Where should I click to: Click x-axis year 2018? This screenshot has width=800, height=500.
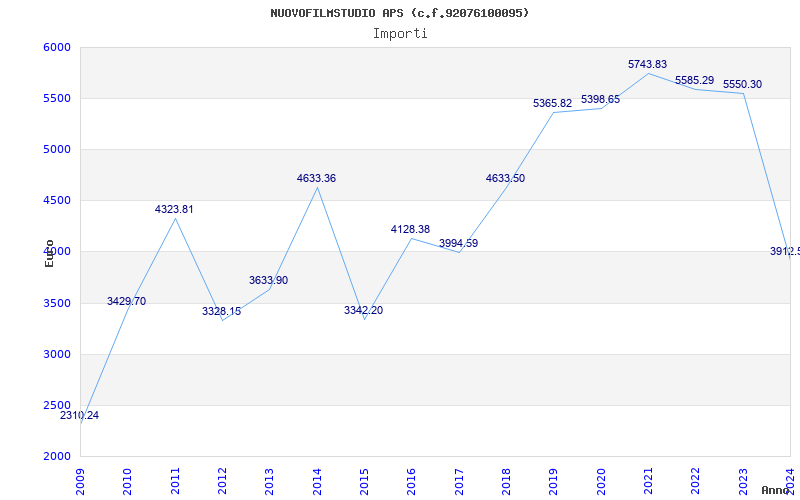[x=506, y=482]
